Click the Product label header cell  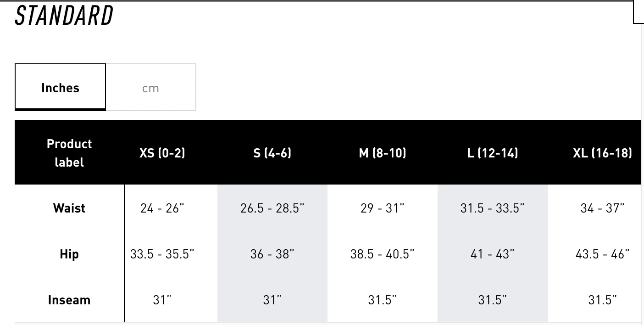pos(69,153)
